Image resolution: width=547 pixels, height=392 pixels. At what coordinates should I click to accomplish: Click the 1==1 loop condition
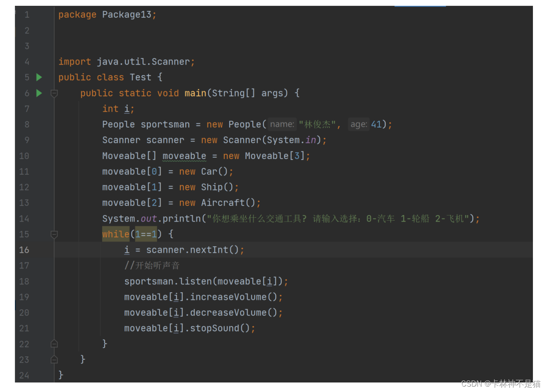146,234
